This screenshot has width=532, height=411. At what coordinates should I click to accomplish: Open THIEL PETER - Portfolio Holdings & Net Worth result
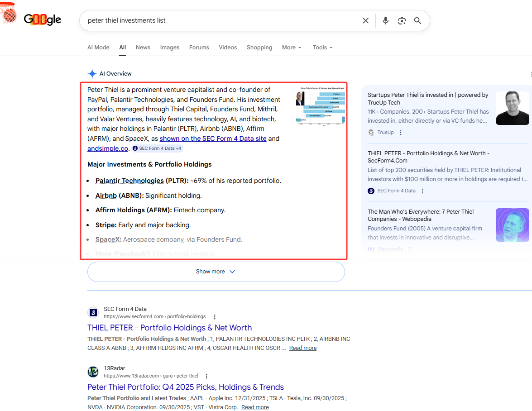(170, 328)
